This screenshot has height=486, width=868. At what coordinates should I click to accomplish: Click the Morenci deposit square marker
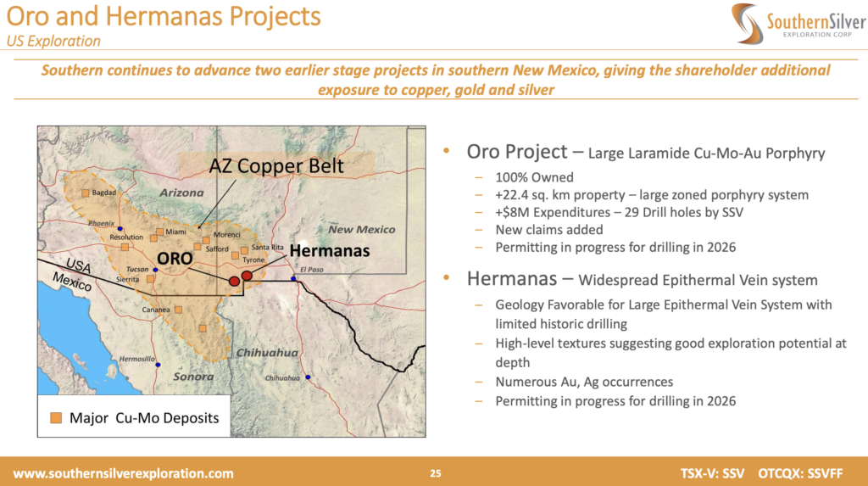click(x=206, y=240)
